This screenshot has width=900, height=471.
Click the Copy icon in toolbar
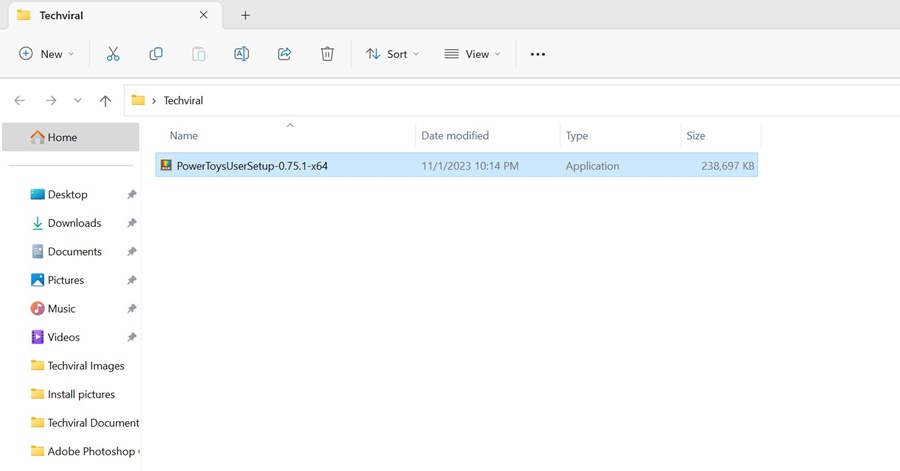pyautogui.click(x=156, y=54)
